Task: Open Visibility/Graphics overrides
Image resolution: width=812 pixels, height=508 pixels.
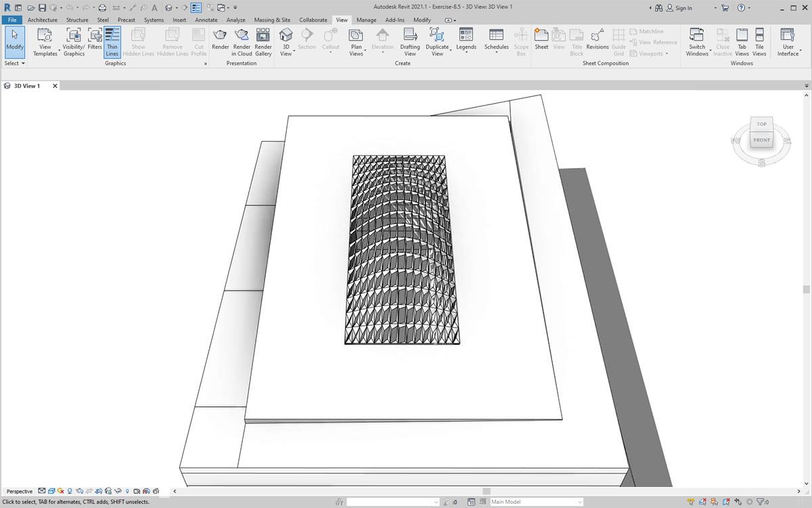Action: click(x=74, y=42)
